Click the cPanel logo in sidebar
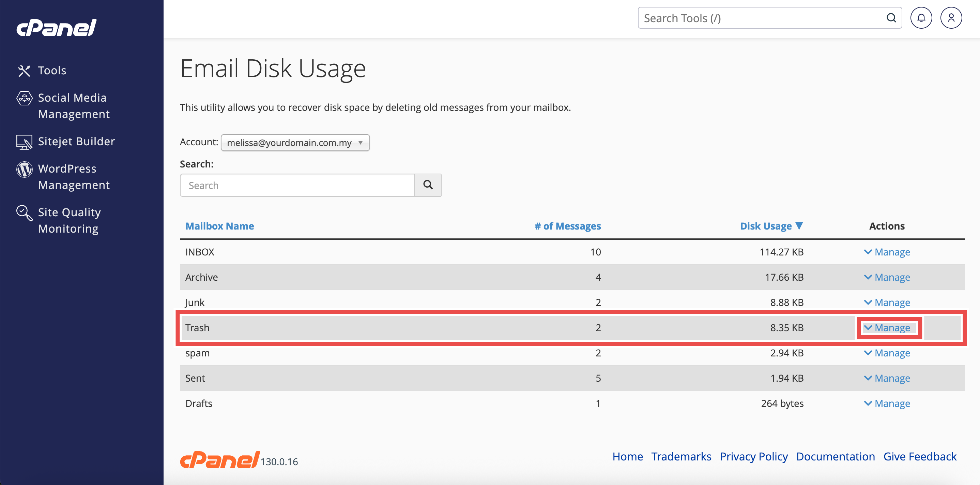Image resolution: width=980 pixels, height=485 pixels. [x=56, y=28]
